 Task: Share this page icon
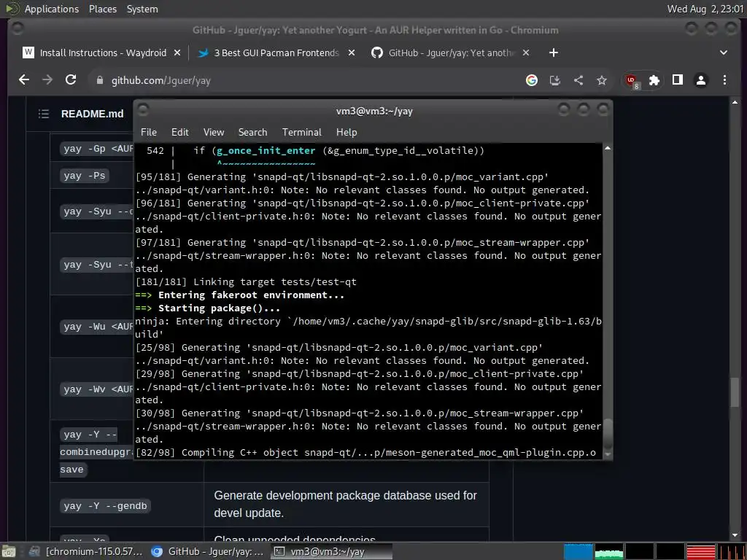coord(578,80)
